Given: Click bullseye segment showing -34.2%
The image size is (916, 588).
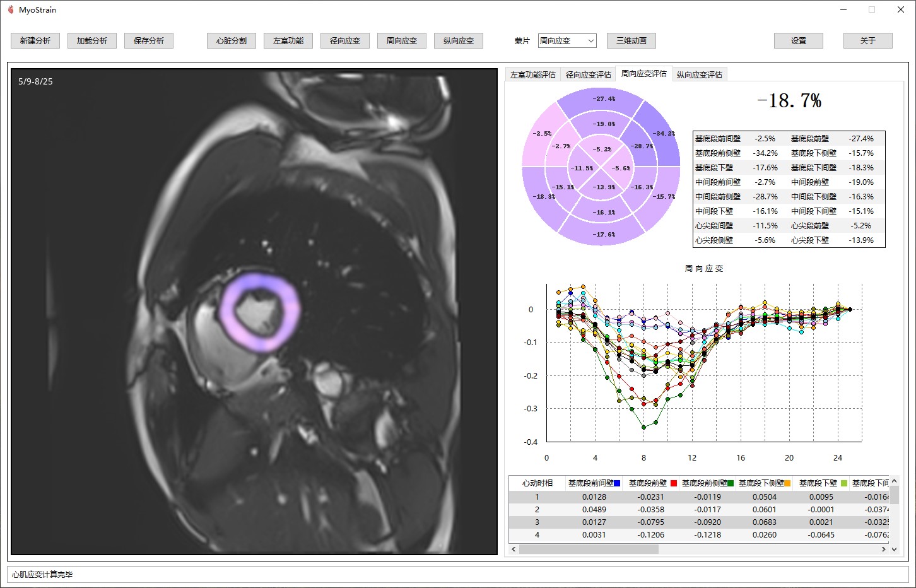Looking at the screenshot, I should pos(664,134).
